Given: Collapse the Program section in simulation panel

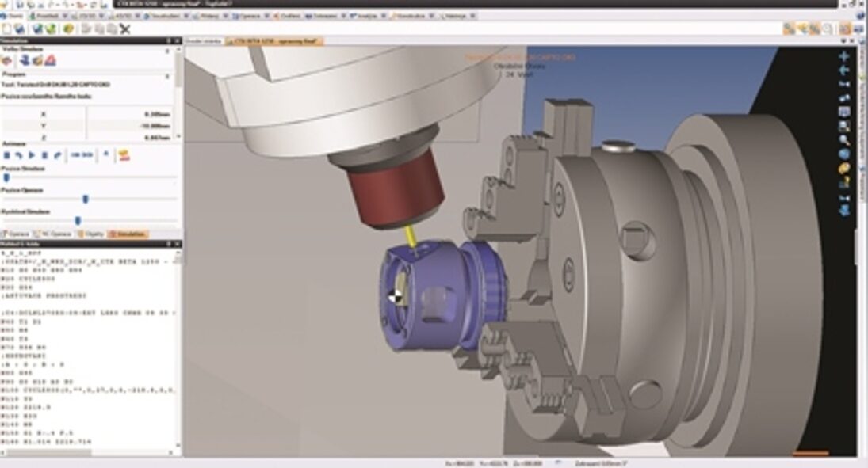Looking at the screenshot, I should click(x=167, y=77).
